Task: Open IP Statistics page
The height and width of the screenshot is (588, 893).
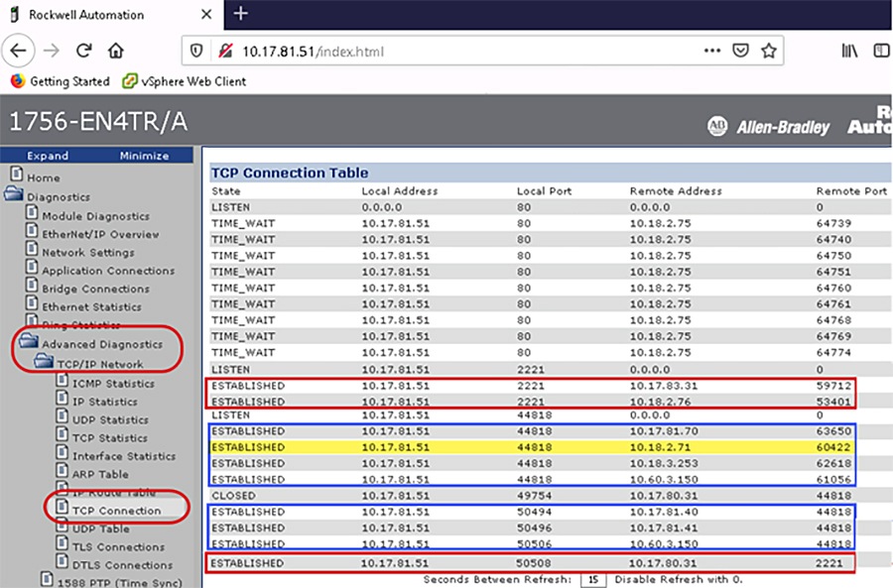Action: [105, 402]
